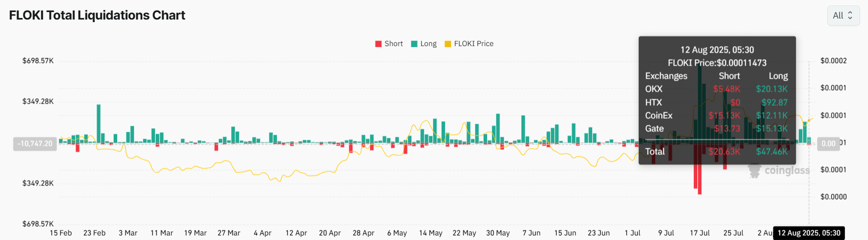This screenshot has width=868, height=240.
Task: Click the FLOKI Price value in the tooltip
Action: [x=741, y=63]
